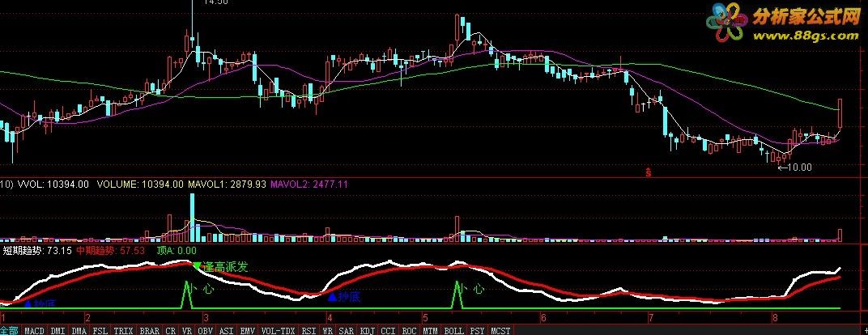
Task: Click the CR indicator tab
Action: pyautogui.click(x=171, y=331)
